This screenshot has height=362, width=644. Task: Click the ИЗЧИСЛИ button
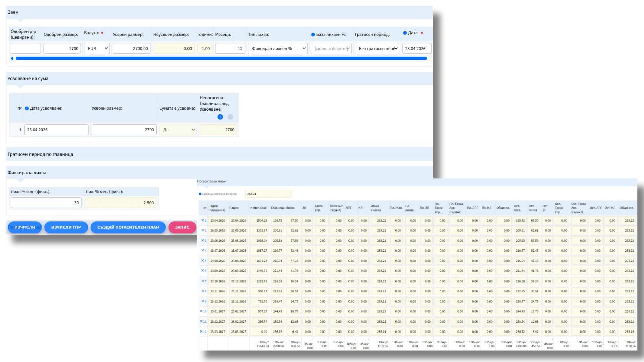25,227
